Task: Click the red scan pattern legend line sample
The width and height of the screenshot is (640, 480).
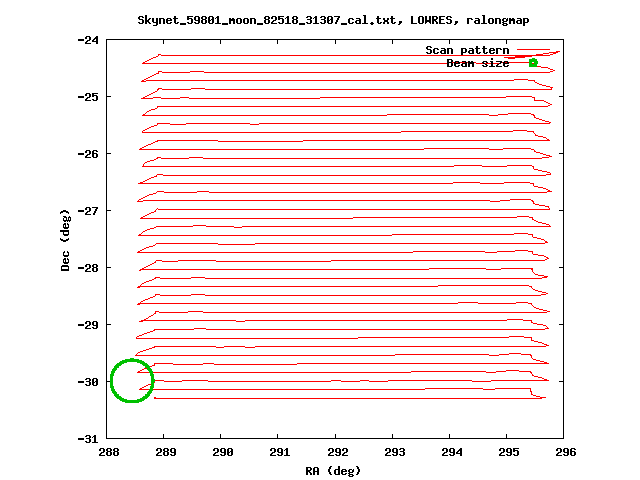Action: 533,50
